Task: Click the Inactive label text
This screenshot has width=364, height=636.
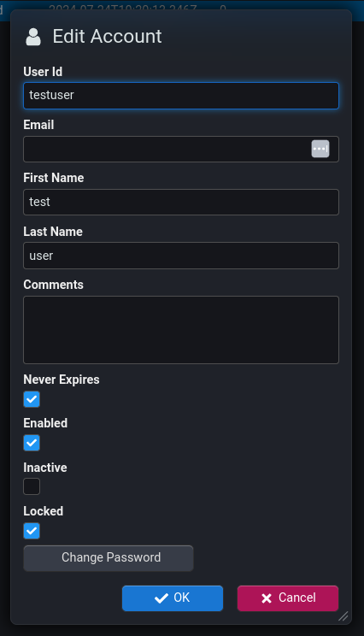Action: coord(45,468)
